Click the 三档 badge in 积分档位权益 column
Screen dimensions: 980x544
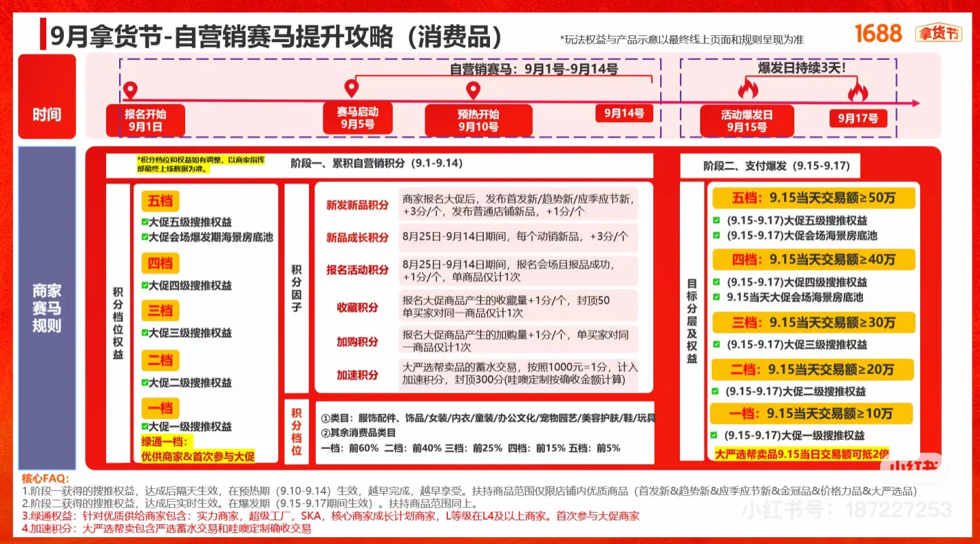[161, 311]
